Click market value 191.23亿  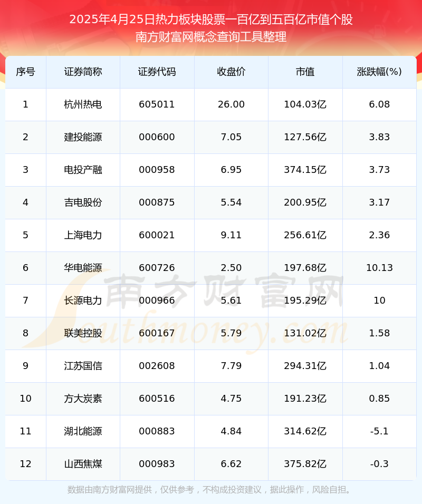click(305, 399)
